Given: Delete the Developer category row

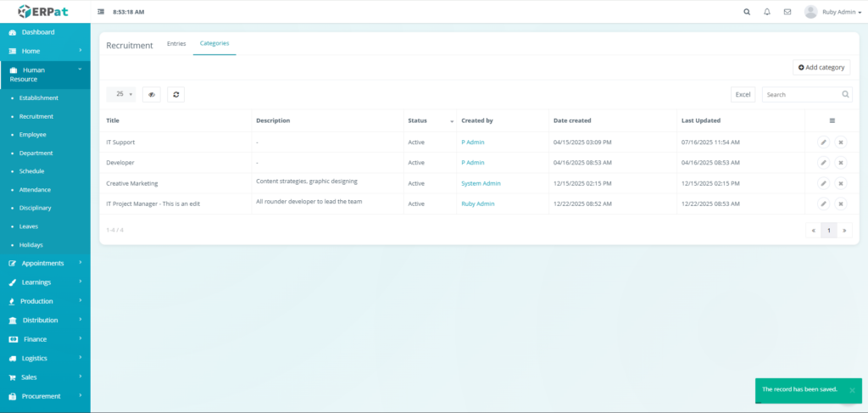Looking at the screenshot, I should point(840,163).
